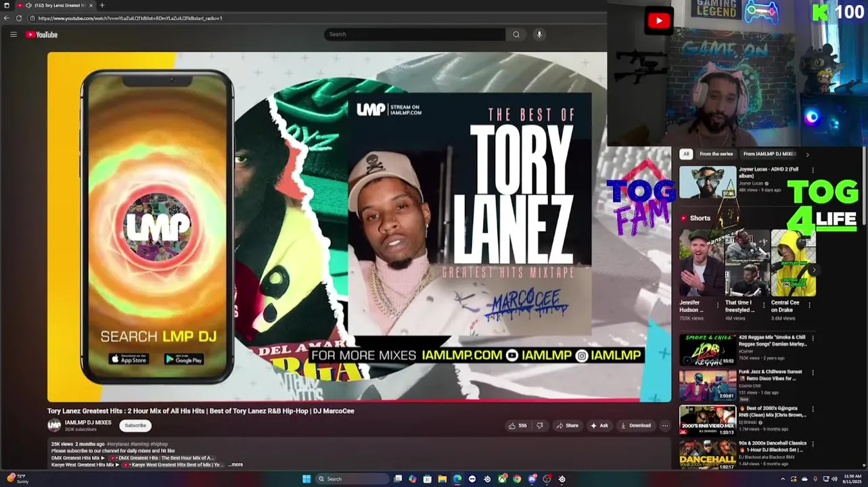868x487 pixels.
Task: Go to YouTube home via logo
Action: (42, 34)
